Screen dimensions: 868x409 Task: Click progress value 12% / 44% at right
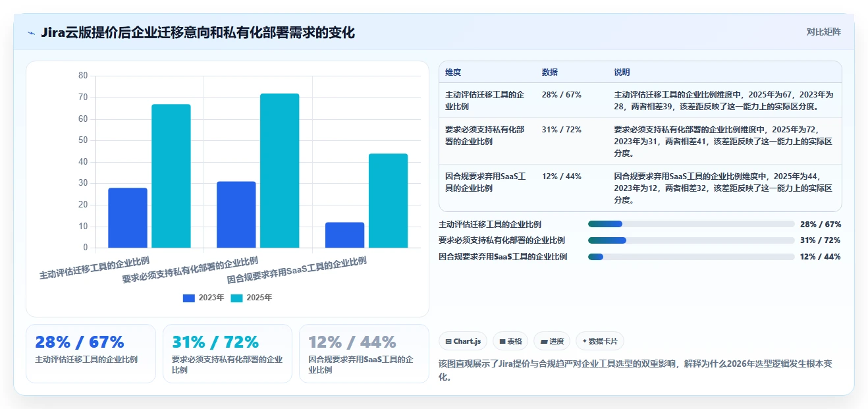click(x=821, y=257)
